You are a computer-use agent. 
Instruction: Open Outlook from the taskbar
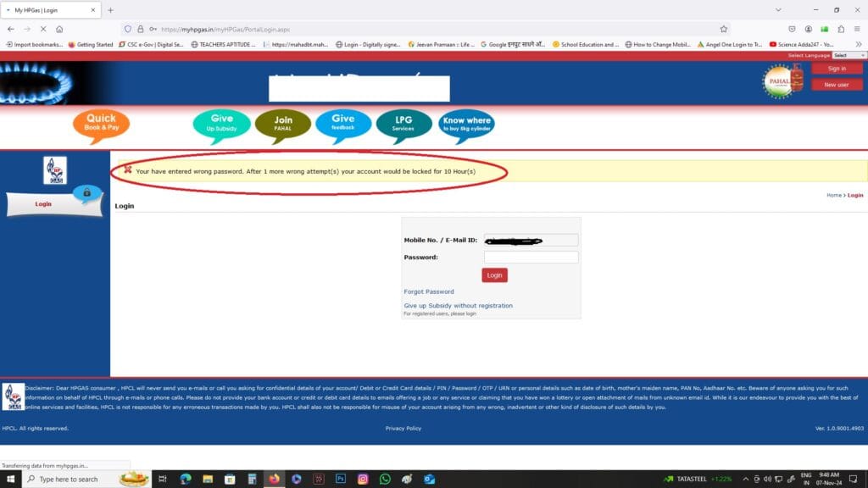click(429, 480)
